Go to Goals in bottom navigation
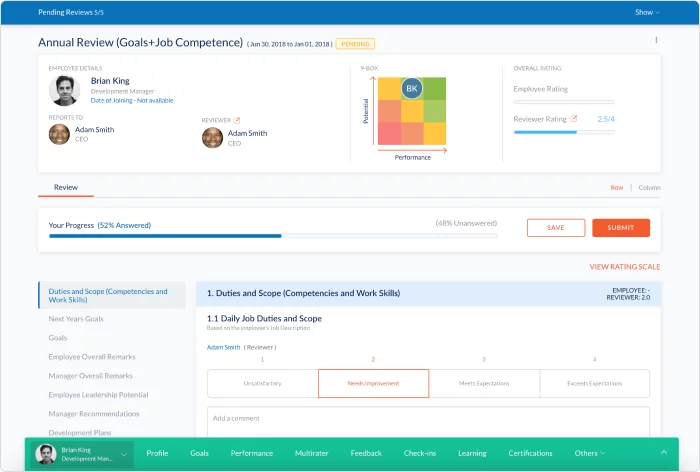This screenshot has width=700, height=472. [199, 453]
